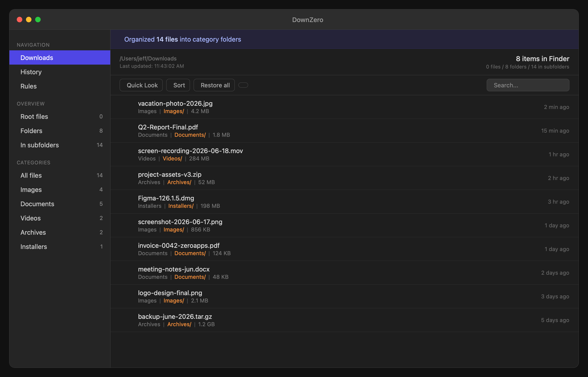The image size is (588, 377).
Task: Select the Figma-126.1.5.dmg file
Action: 344,202
